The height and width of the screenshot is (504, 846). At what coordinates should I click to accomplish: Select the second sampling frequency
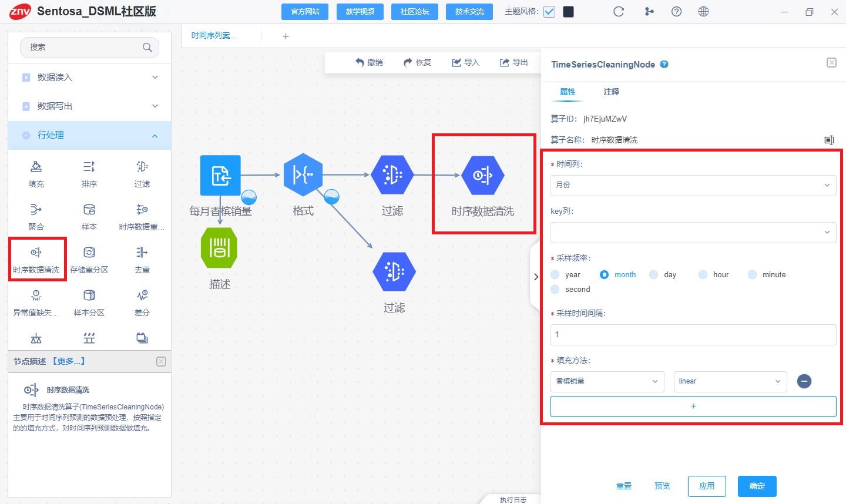point(555,289)
